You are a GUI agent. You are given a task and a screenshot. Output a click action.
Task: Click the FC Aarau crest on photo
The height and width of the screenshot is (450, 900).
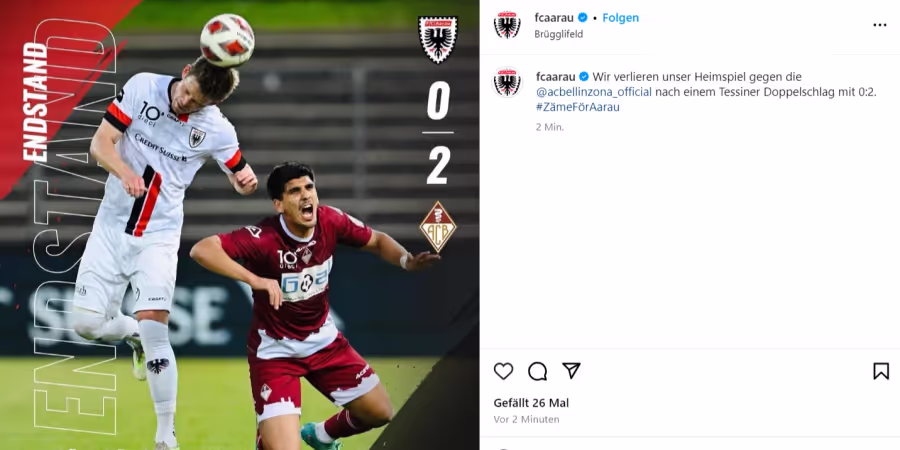tap(438, 38)
